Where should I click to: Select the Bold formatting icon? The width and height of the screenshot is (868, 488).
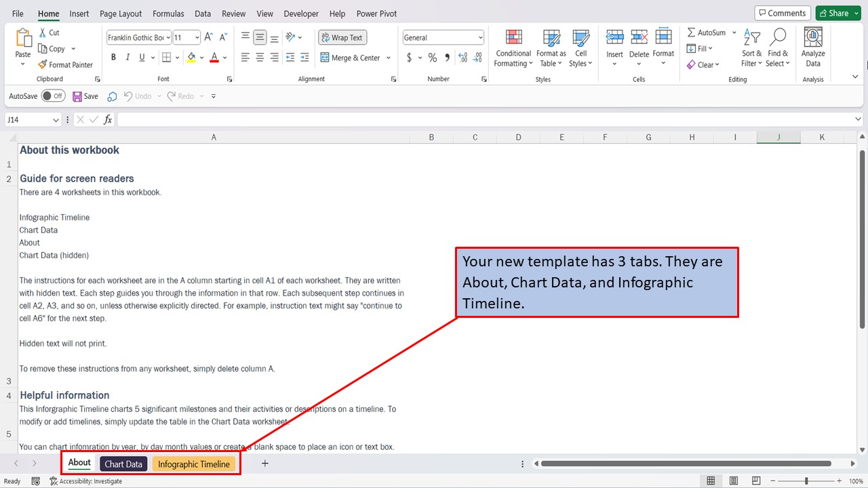(x=113, y=57)
